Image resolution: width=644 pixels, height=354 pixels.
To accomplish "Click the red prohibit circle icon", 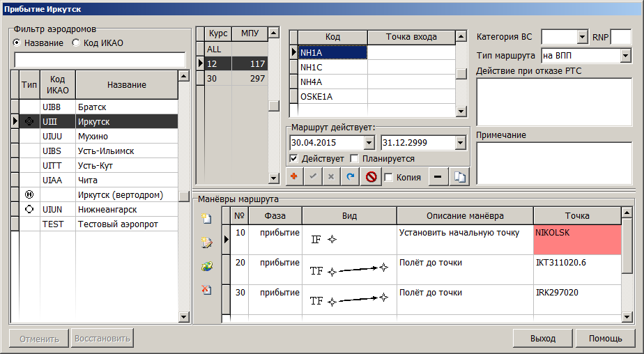I will 371,177.
